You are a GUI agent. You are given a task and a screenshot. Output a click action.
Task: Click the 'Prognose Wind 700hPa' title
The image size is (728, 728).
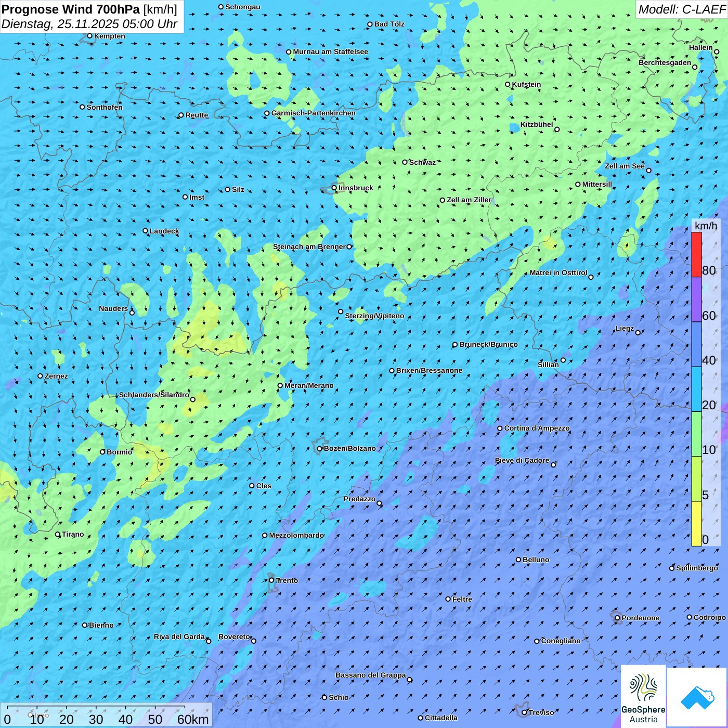[x=71, y=9]
